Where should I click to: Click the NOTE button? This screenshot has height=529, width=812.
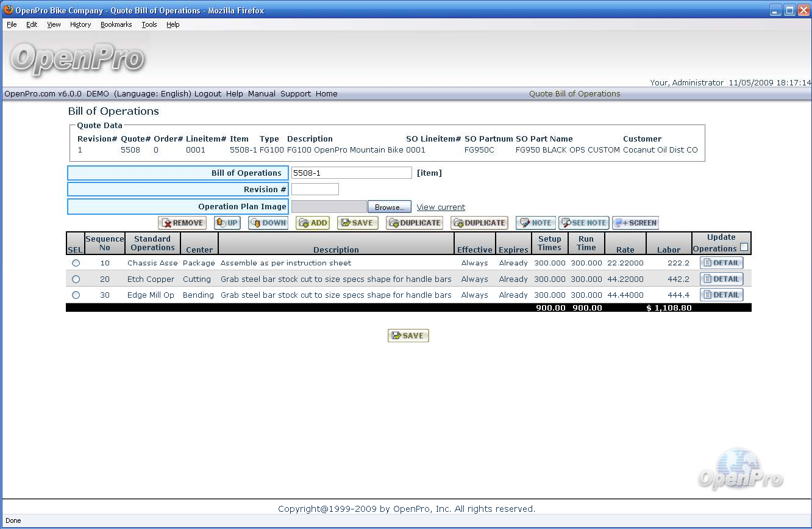535,223
